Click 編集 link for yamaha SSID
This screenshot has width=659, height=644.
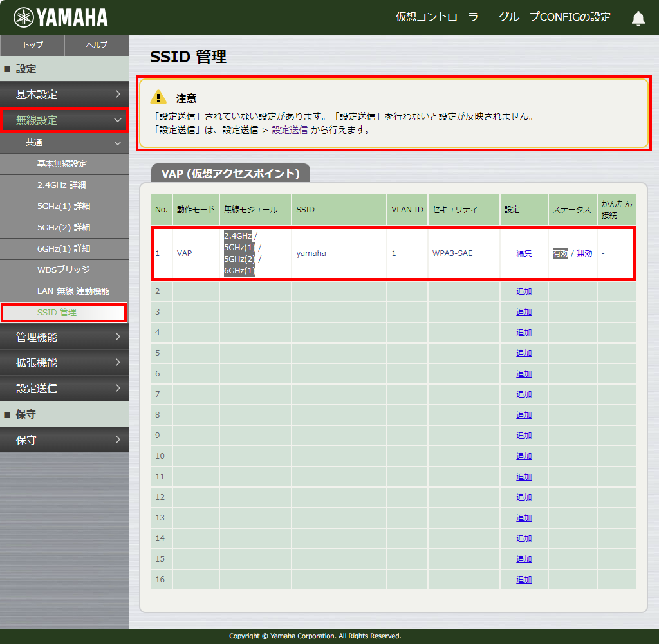click(x=524, y=253)
